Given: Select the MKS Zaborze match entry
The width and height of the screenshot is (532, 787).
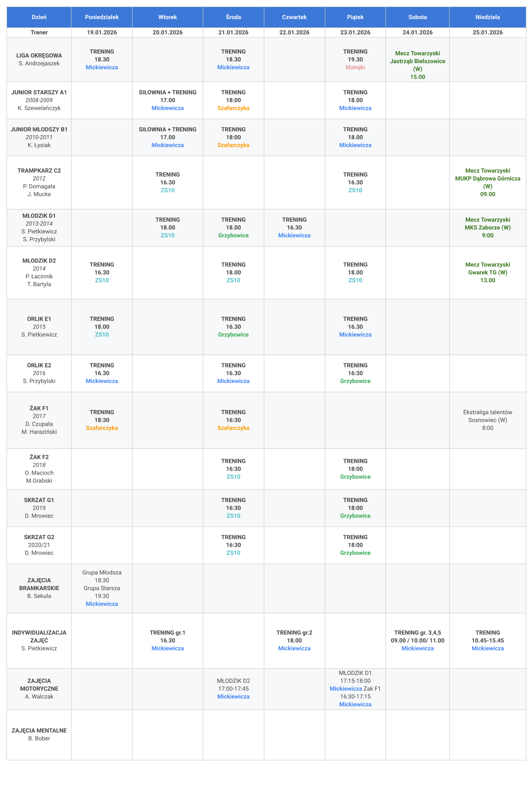Looking at the screenshot, I should 488,227.
